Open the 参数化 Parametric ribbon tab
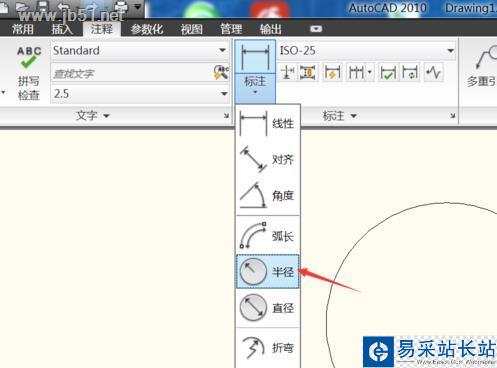497x368 pixels. tap(147, 29)
